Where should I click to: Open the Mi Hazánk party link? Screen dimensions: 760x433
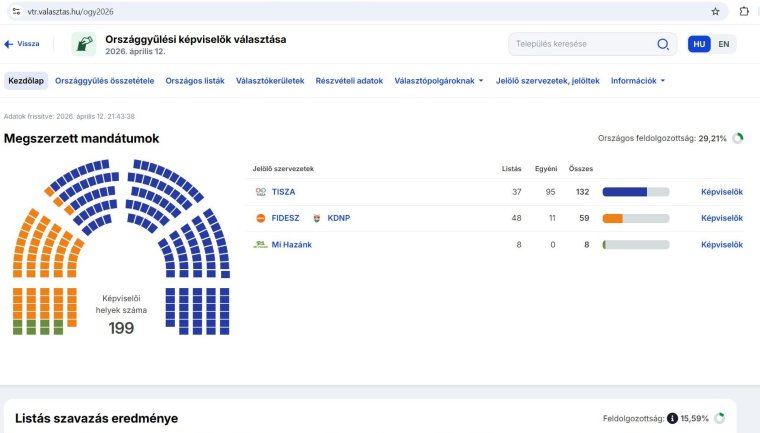[x=291, y=245]
